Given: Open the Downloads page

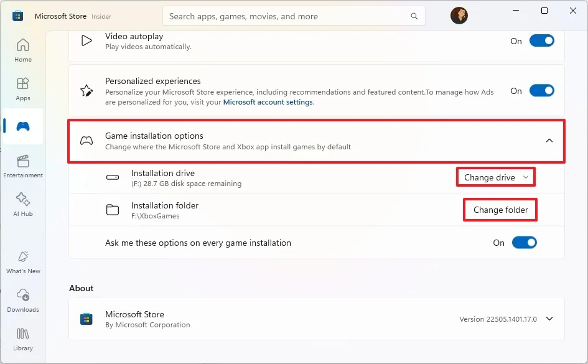Looking at the screenshot, I should pos(23,300).
